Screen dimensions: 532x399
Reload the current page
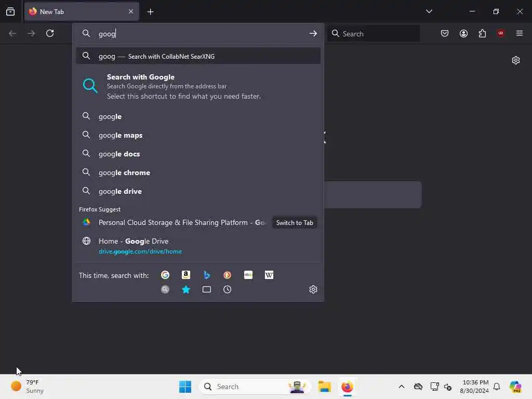click(50, 33)
